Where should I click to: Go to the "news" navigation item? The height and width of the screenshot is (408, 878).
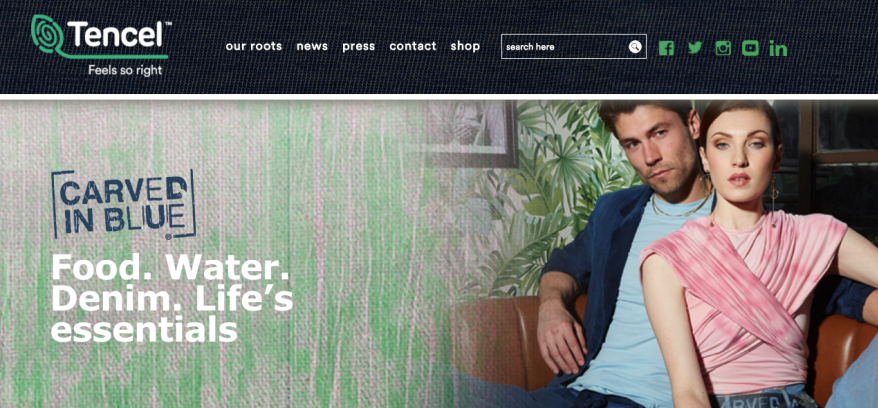[312, 46]
